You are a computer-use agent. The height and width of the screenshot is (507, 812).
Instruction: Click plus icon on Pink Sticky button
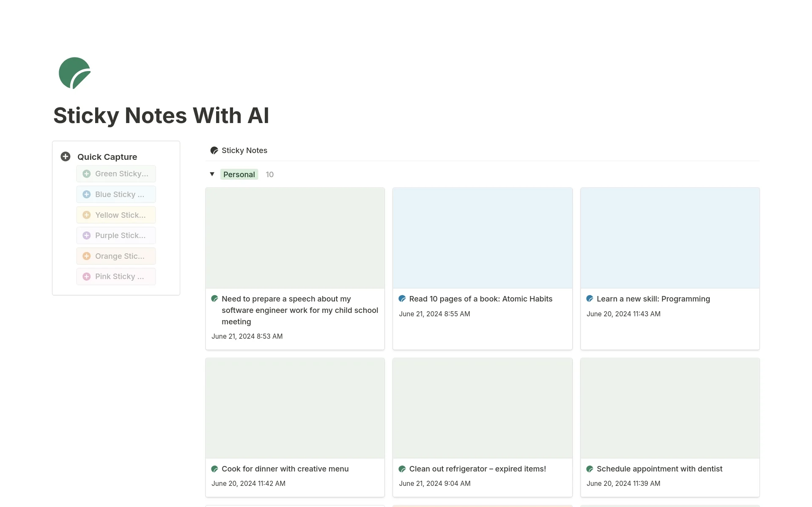87,277
